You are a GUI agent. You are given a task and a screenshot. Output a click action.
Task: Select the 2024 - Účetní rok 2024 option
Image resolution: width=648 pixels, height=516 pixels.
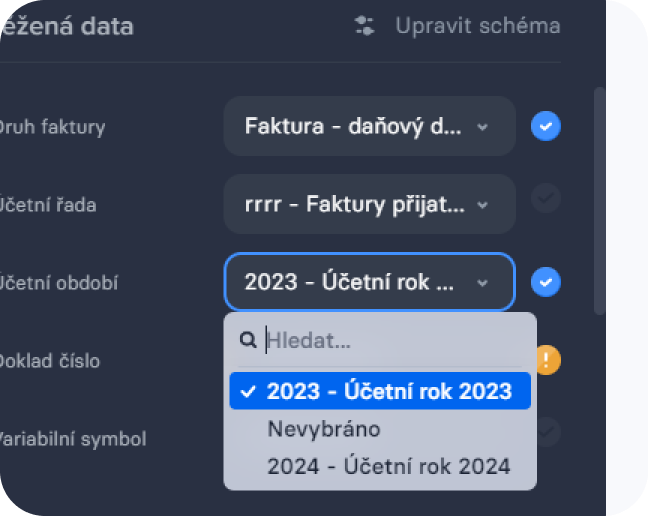coord(388,466)
